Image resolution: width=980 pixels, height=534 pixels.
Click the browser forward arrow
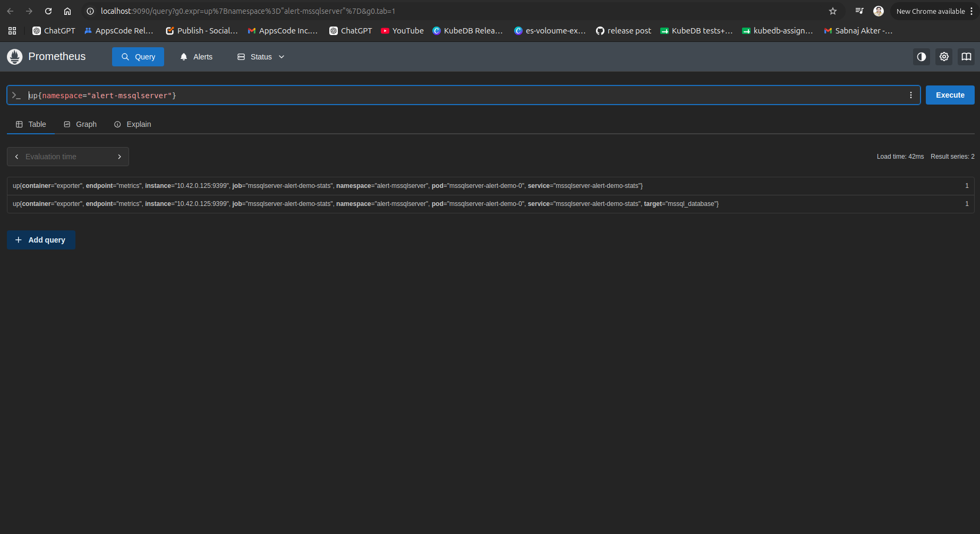29,11
